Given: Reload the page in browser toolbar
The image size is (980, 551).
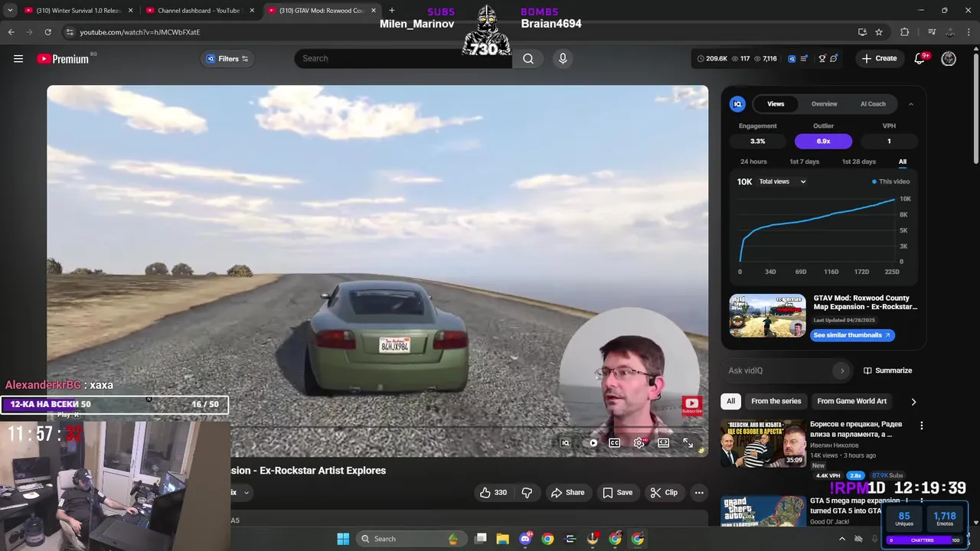Looking at the screenshot, I should 47,32.
